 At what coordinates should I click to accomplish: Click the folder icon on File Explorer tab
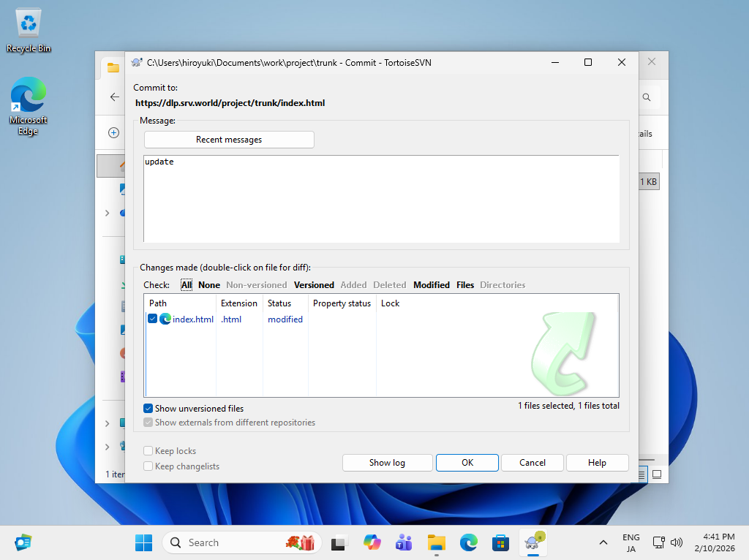(113, 68)
